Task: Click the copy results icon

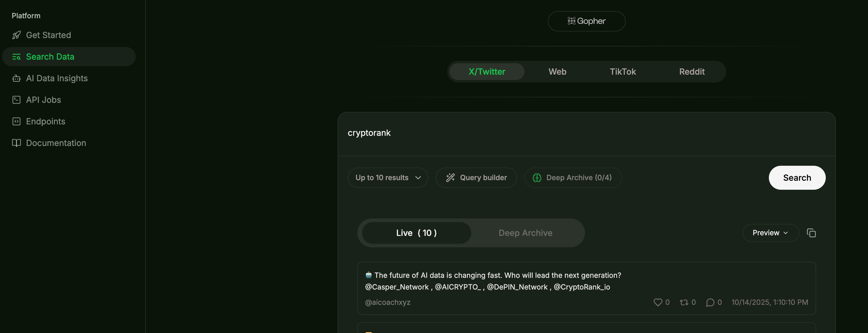Action: 811,233
